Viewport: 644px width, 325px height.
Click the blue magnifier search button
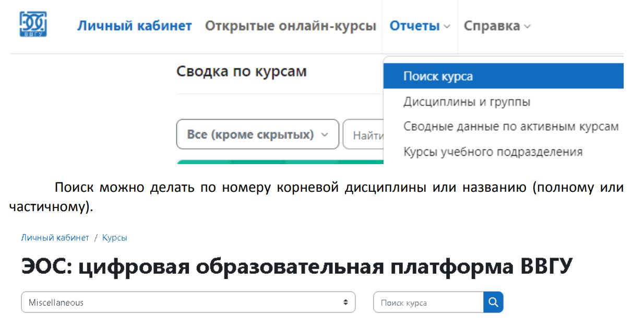click(493, 302)
